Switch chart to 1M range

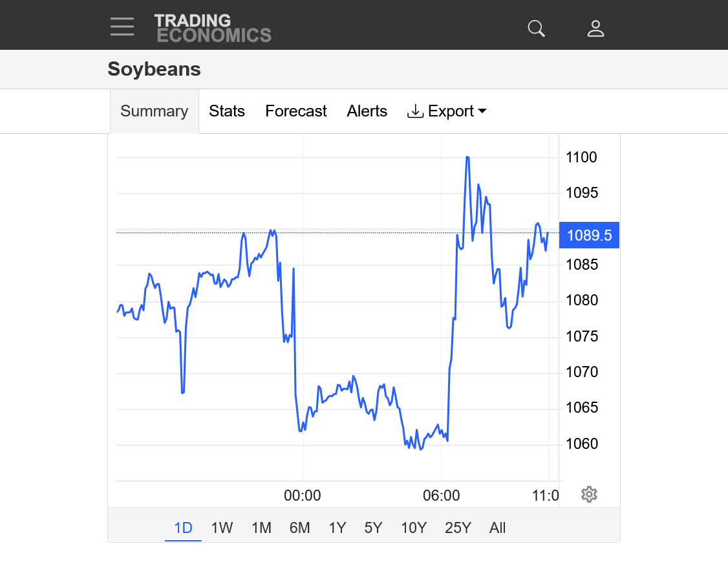click(261, 528)
